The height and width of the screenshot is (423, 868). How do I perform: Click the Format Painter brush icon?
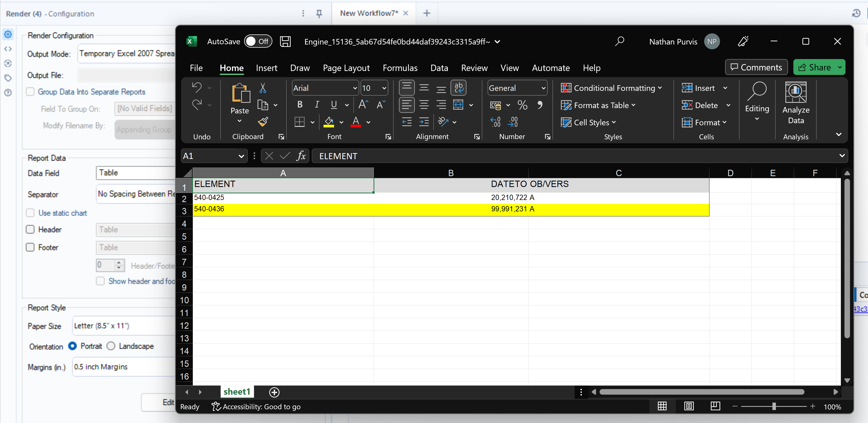click(x=263, y=122)
